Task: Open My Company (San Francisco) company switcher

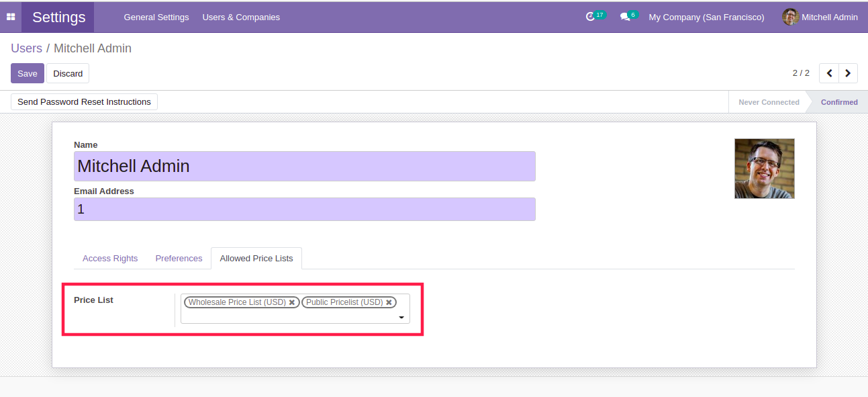Action: [x=706, y=17]
